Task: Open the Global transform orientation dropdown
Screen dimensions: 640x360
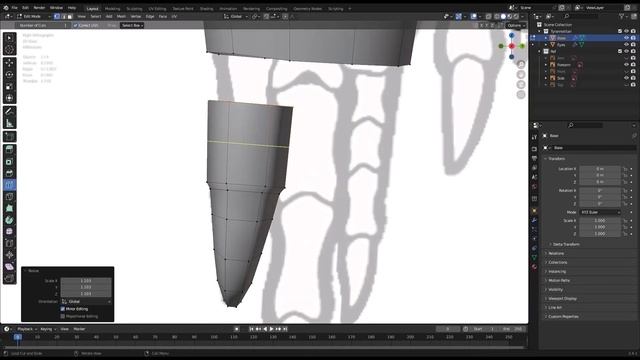Action: [236, 16]
